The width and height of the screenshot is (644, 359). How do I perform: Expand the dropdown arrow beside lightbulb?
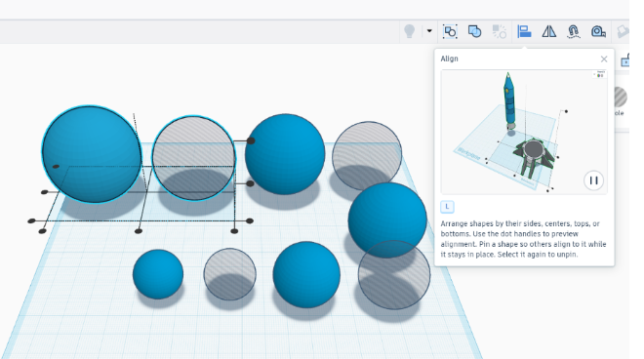429,31
